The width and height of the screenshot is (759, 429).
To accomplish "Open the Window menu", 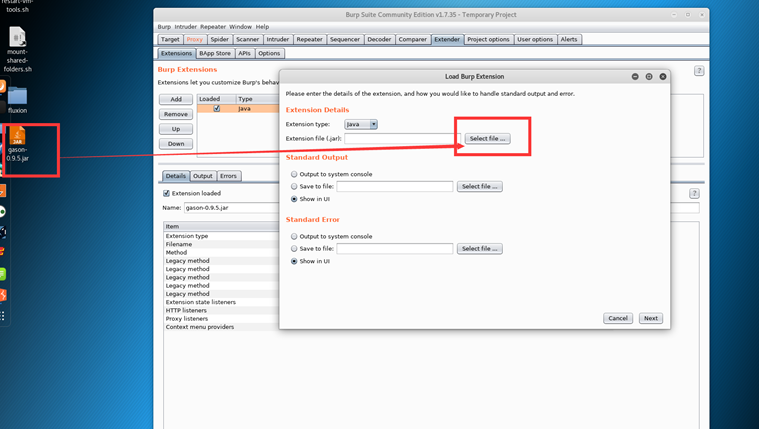I will tap(241, 27).
